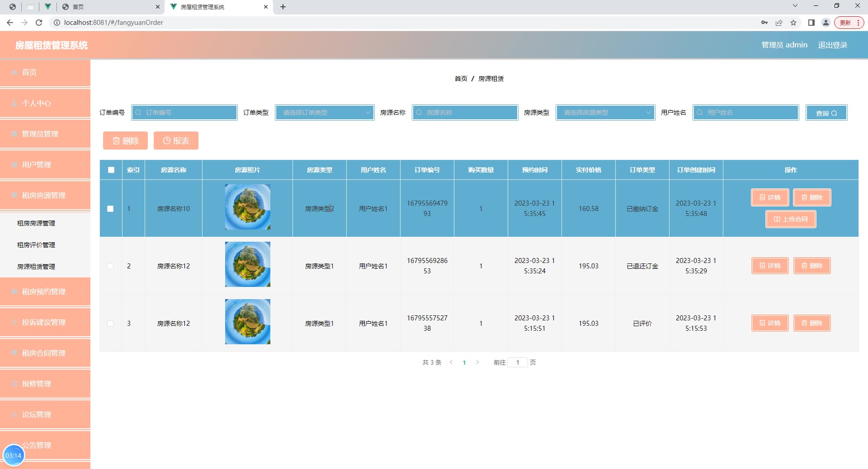Click the 更新 browser update button

pos(849,23)
